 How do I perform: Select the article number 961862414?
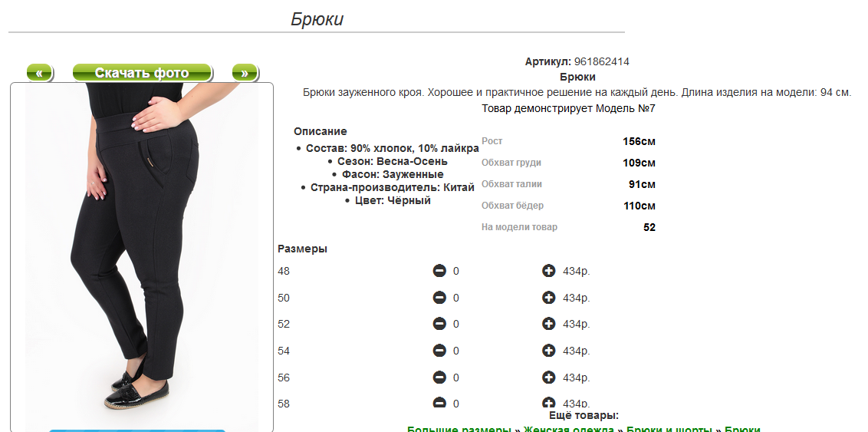click(x=601, y=61)
